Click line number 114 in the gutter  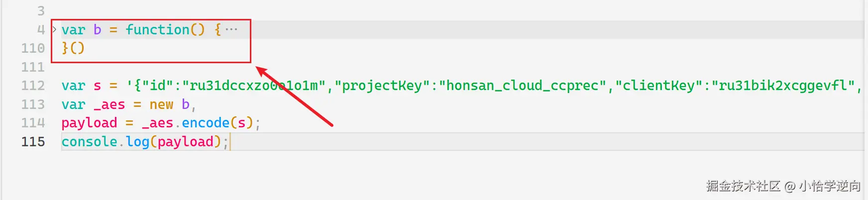33,123
